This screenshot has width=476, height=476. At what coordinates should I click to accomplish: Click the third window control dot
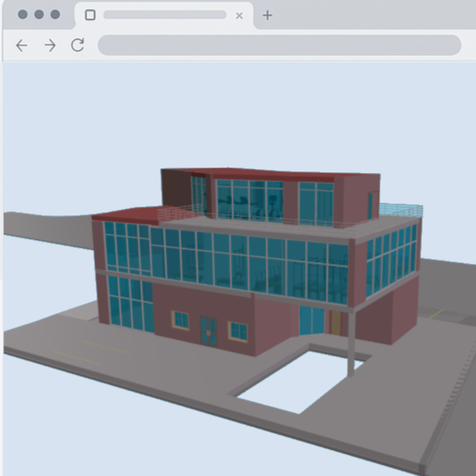pyautogui.click(x=55, y=15)
